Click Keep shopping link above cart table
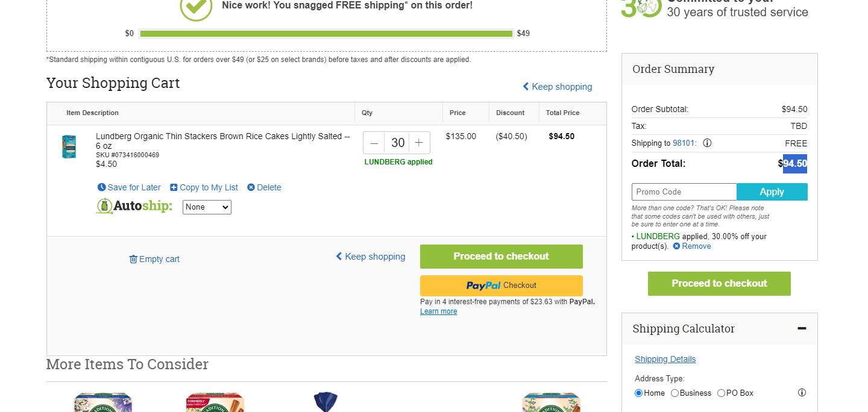This screenshot has height=412, width=868. click(x=557, y=87)
